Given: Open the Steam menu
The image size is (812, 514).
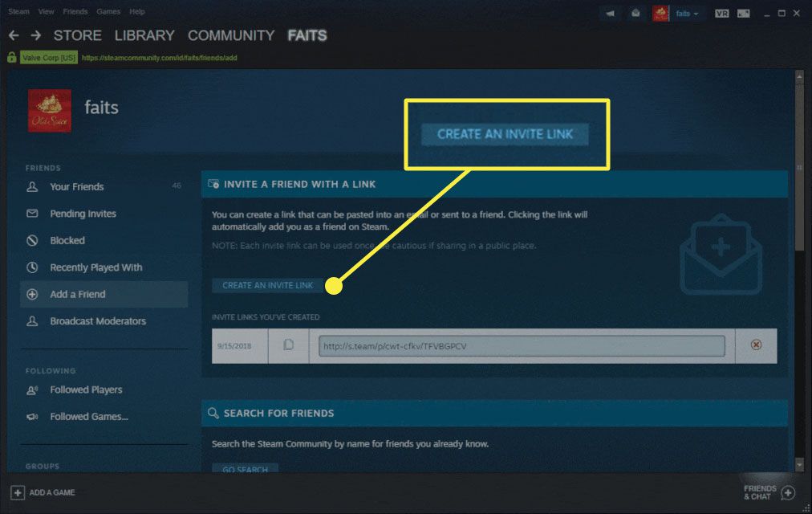Looking at the screenshot, I should pyautogui.click(x=18, y=11).
